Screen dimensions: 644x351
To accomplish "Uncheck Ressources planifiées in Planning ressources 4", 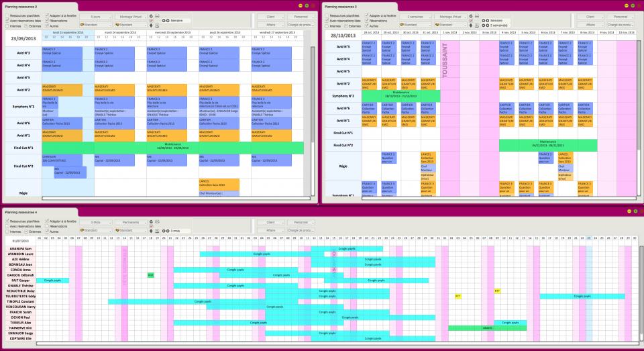I will pos(7,221).
